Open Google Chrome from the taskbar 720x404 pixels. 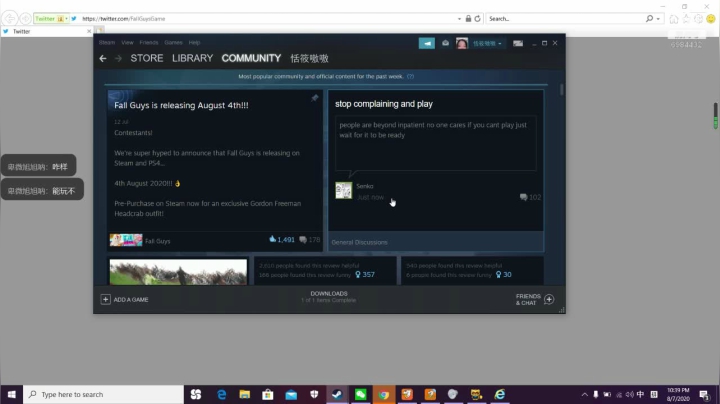pos(384,394)
